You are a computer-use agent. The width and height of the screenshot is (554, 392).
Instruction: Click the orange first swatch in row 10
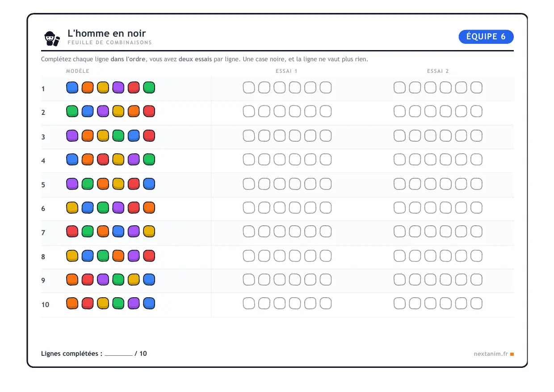click(72, 303)
